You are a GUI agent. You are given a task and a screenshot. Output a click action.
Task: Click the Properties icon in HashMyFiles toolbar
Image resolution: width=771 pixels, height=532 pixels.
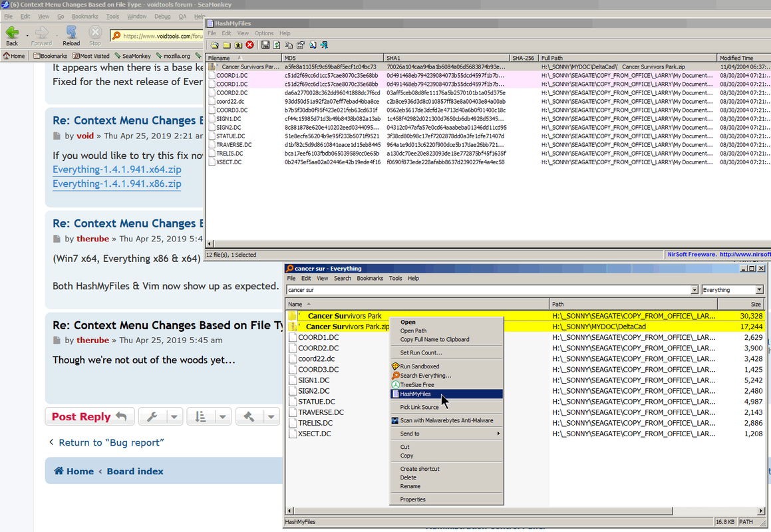301,45
